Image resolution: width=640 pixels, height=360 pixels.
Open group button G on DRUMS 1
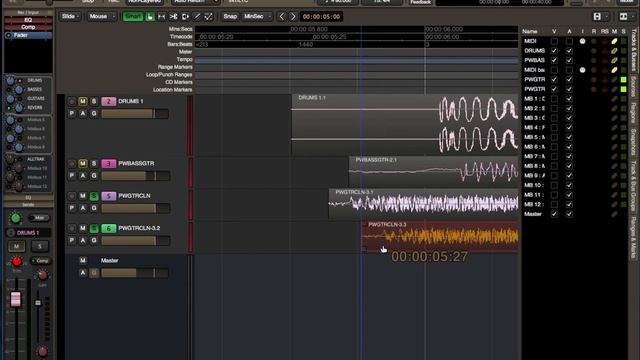[x=94, y=113]
